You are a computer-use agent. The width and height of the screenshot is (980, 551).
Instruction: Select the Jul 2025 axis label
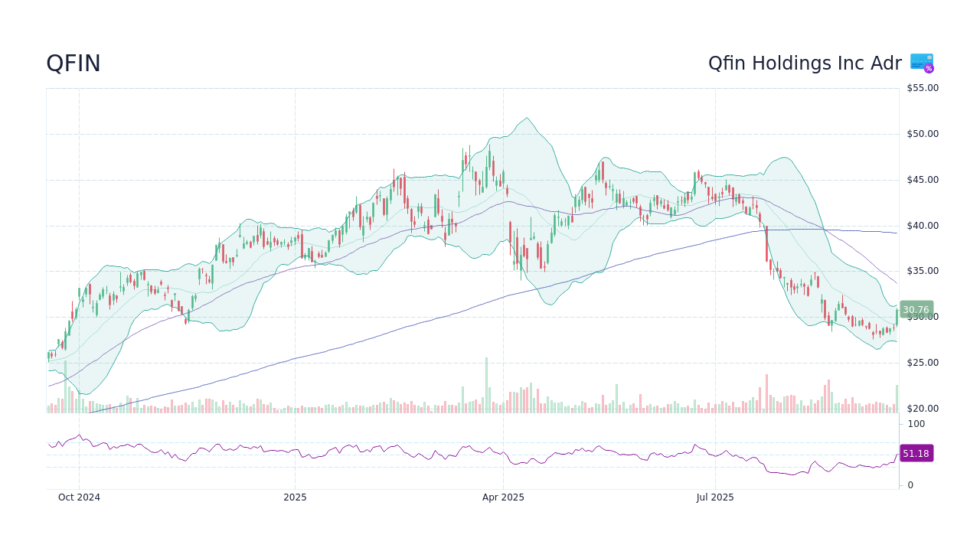click(x=715, y=497)
